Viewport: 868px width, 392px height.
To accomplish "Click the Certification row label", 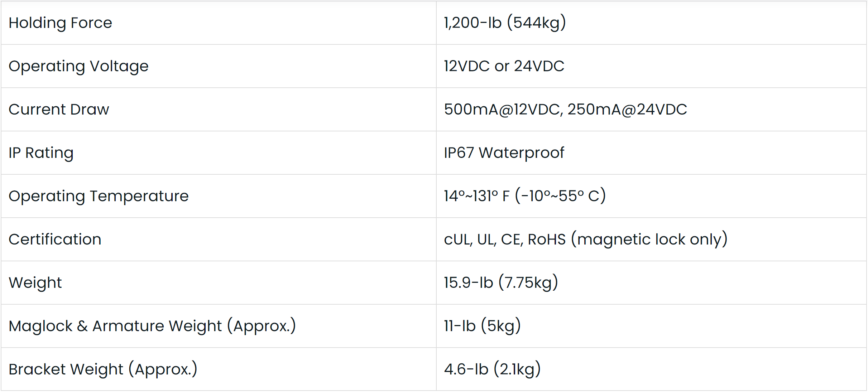I will click(55, 239).
